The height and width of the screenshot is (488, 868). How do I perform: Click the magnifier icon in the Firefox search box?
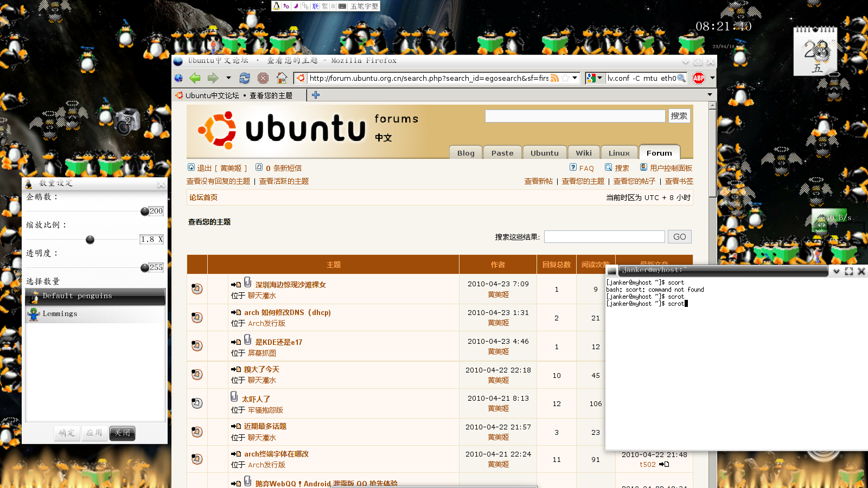point(681,78)
